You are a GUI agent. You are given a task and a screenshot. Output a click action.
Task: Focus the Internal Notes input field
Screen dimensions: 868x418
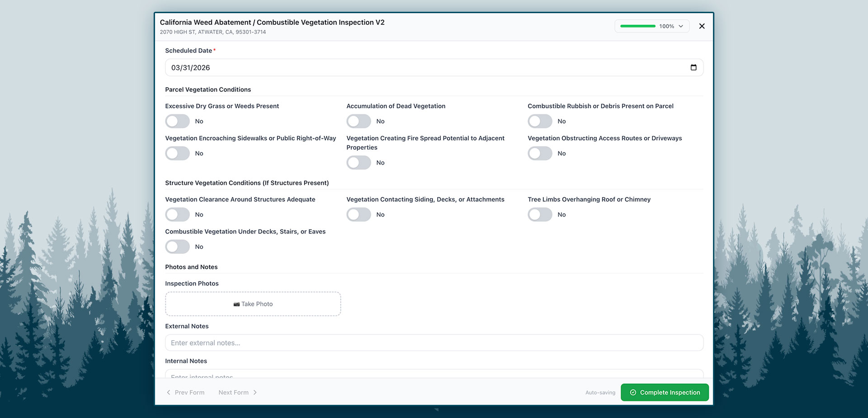click(434, 374)
